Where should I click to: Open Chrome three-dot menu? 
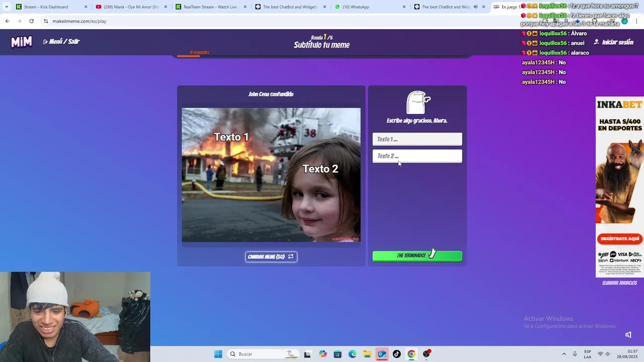click(637, 21)
